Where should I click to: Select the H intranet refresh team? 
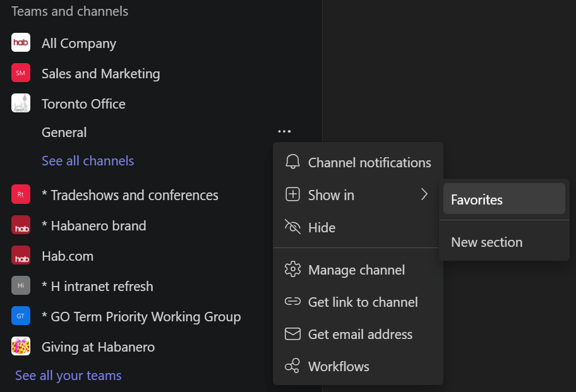point(97,286)
